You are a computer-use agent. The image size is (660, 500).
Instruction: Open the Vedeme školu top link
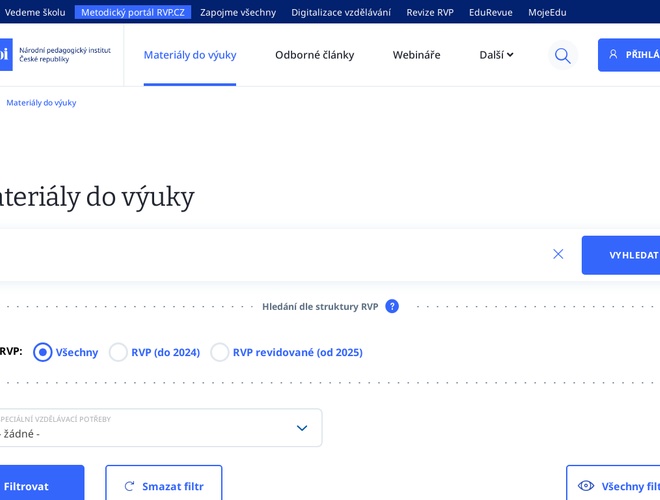pyautogui.click(x=35, y=12)
